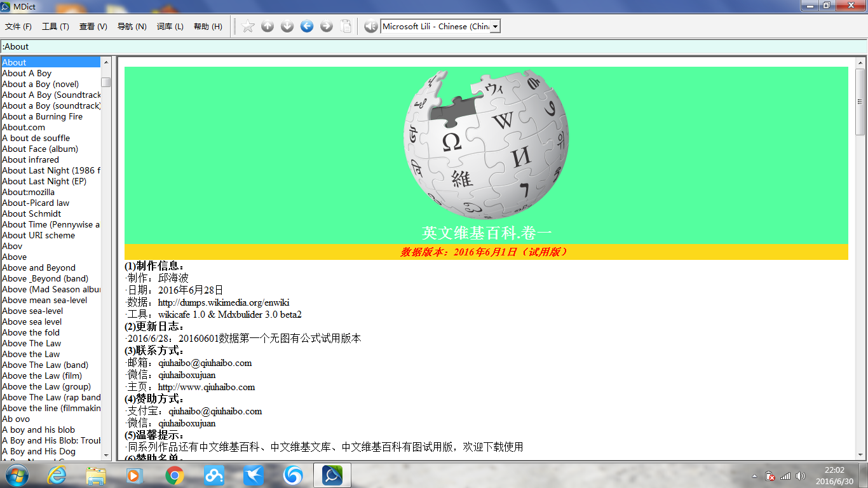Screen dimensions: 868x488
Task: Click the article pane scroll up arrow
Action: (860, 62)
